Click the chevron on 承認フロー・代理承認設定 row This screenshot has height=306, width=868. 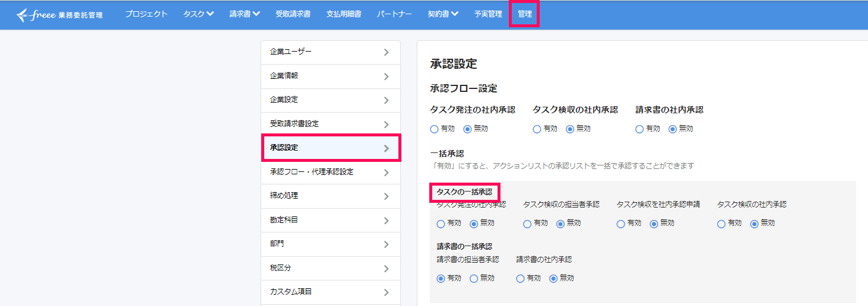tap(387, 173)
